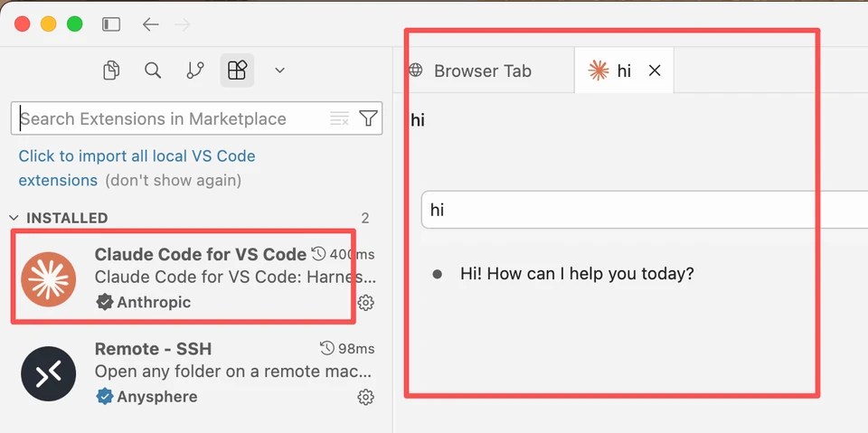Open the Explorer files view
This screenshot has width=868, height=433.
pyautogui.click(x=112, y=71)
